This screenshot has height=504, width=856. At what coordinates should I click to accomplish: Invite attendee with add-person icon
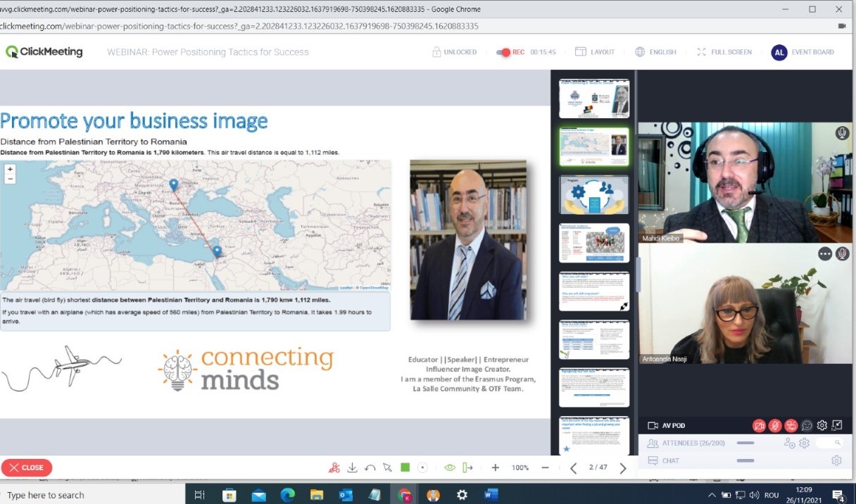789,443
